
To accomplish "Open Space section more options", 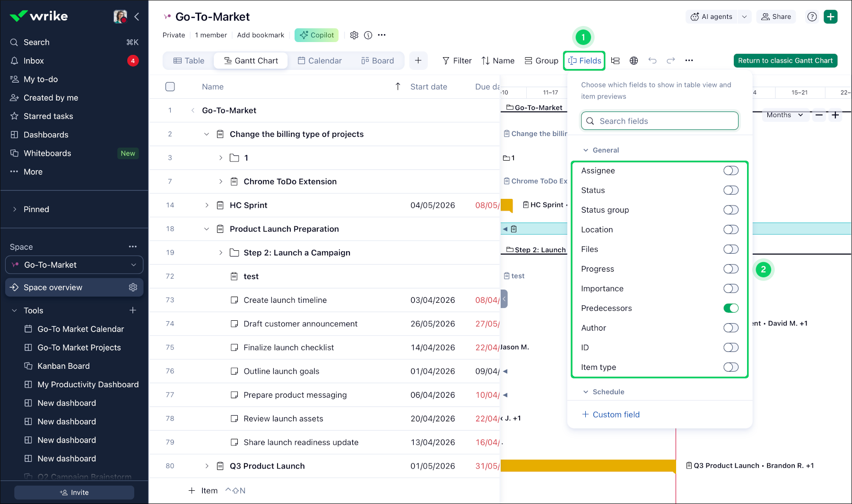I will point(133,247).
